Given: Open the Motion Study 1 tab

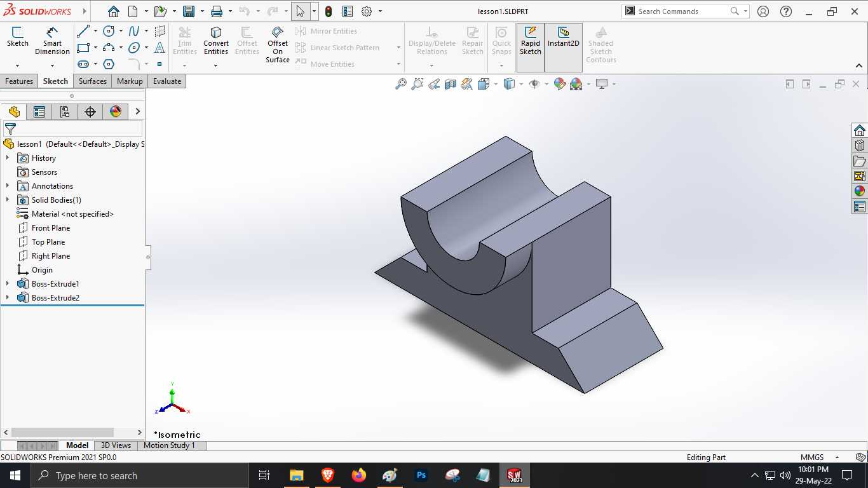Looking at the screenshot, I should point(169,445).
